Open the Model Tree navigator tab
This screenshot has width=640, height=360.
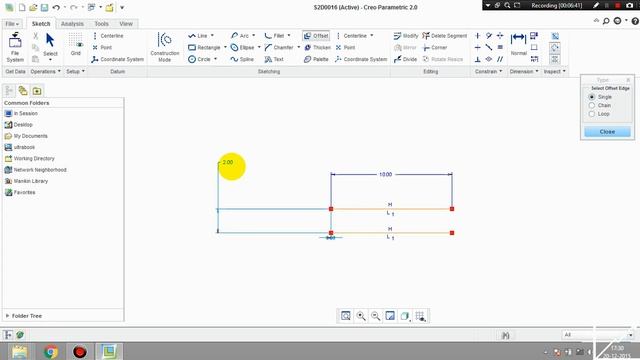(x=9, y=91)
